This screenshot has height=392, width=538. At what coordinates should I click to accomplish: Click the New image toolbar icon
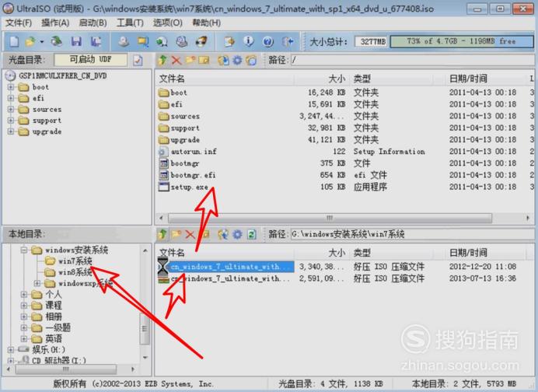[x=14, y=41]
